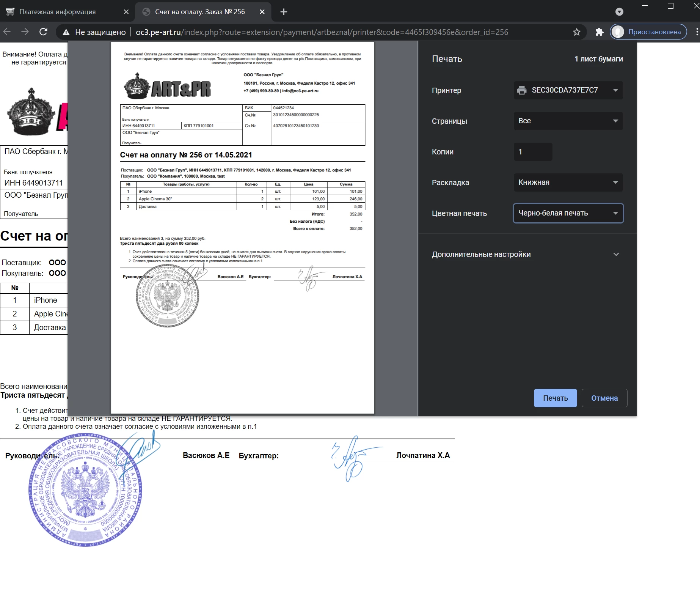Open the printer selection dropdown

(568, 90)
